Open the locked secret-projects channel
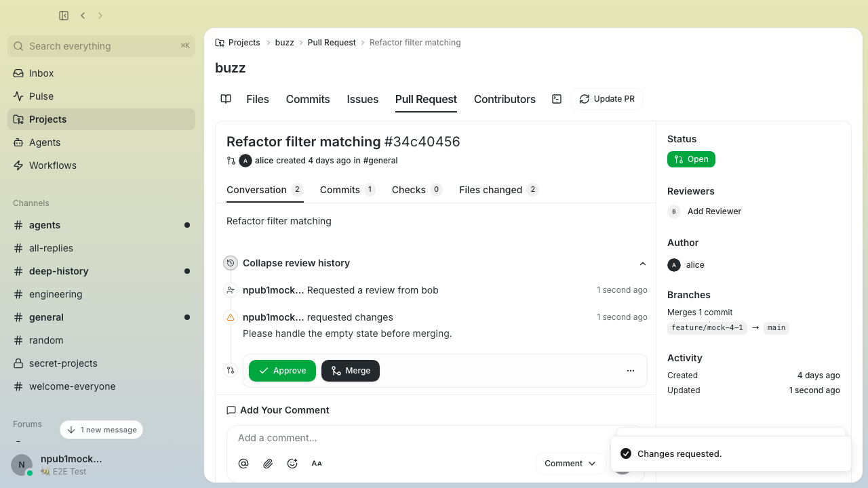The height and width of the screenshot is (488, 868). [x=102, y=363]
